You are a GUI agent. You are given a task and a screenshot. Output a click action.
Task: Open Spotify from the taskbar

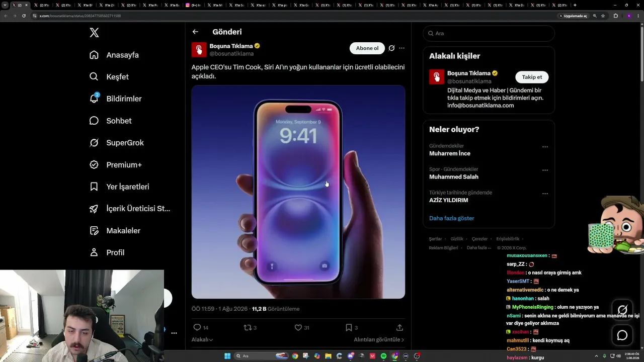383,356
